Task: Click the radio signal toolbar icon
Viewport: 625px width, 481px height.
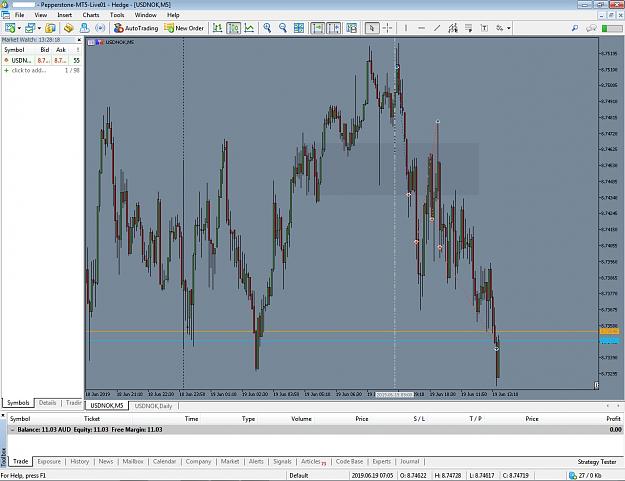Action: pos(100,28)
